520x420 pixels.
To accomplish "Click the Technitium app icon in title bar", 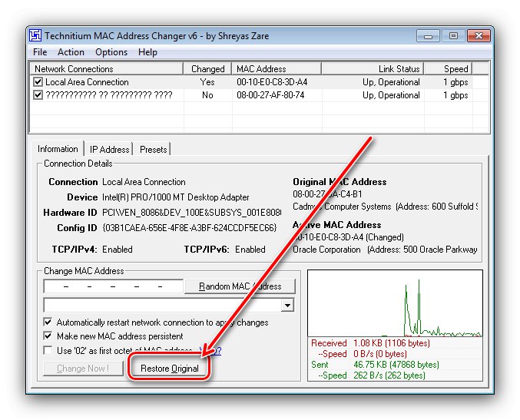I will 35,35.
